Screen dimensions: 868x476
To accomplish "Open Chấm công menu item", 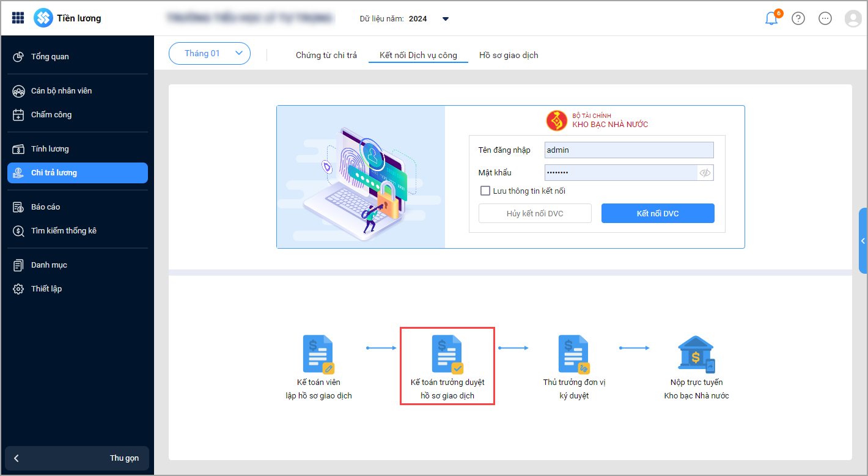I will click(x=78, y=115).
